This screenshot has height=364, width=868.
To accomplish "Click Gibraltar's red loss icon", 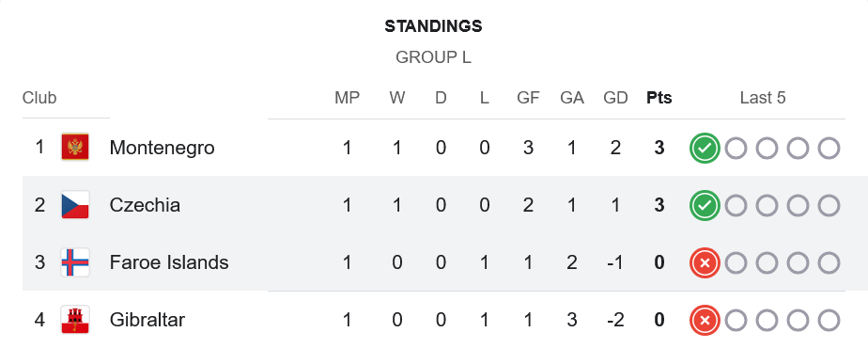I will tap(705, 320).
